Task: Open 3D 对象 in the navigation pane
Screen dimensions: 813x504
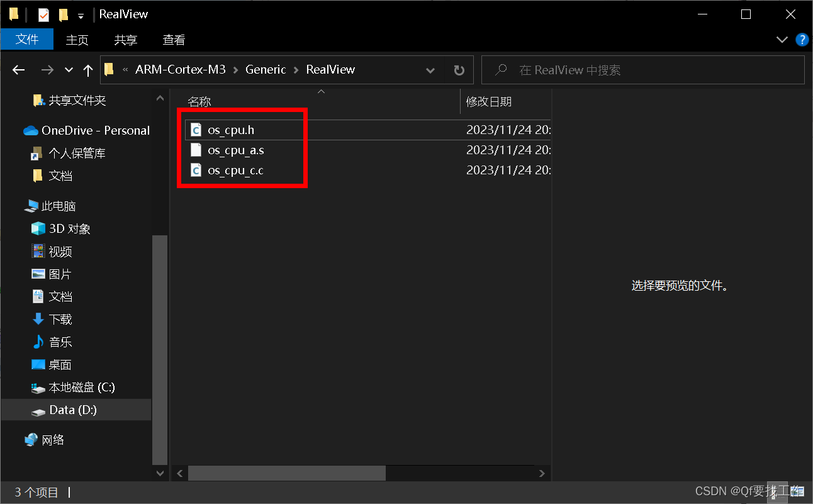Action: pos(69,228)
